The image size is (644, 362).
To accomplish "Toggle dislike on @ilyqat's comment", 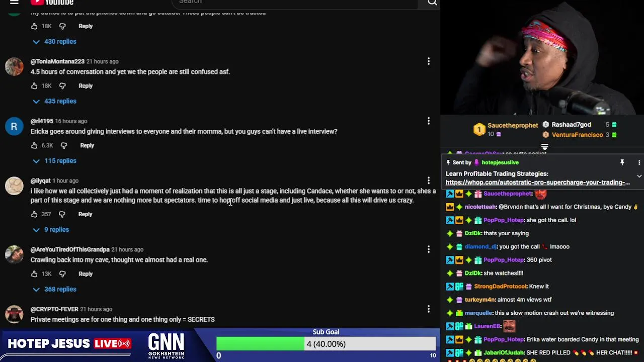I will [x=62, y=214].
